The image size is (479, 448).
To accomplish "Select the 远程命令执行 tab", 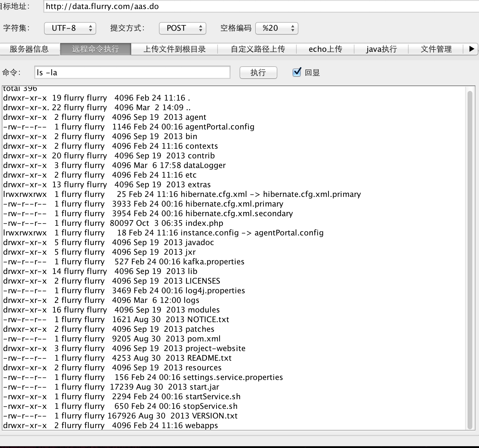I will [95, 49].
